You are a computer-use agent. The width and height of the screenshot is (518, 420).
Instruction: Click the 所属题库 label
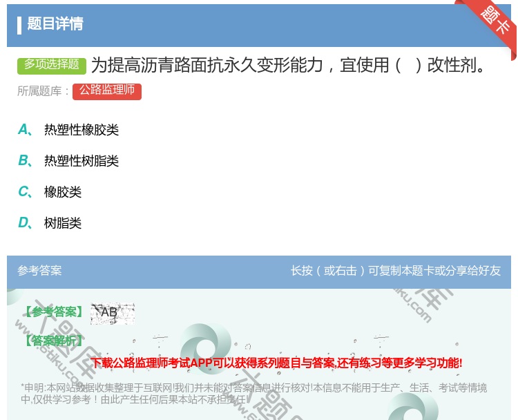pyautogui.click(x=43, y=91)
